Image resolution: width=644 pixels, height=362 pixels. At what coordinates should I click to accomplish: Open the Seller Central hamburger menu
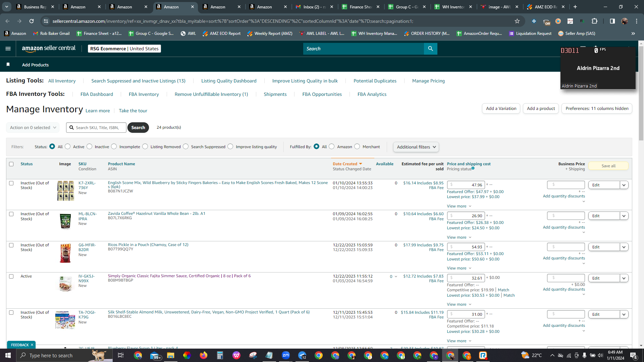pos(8,49)
